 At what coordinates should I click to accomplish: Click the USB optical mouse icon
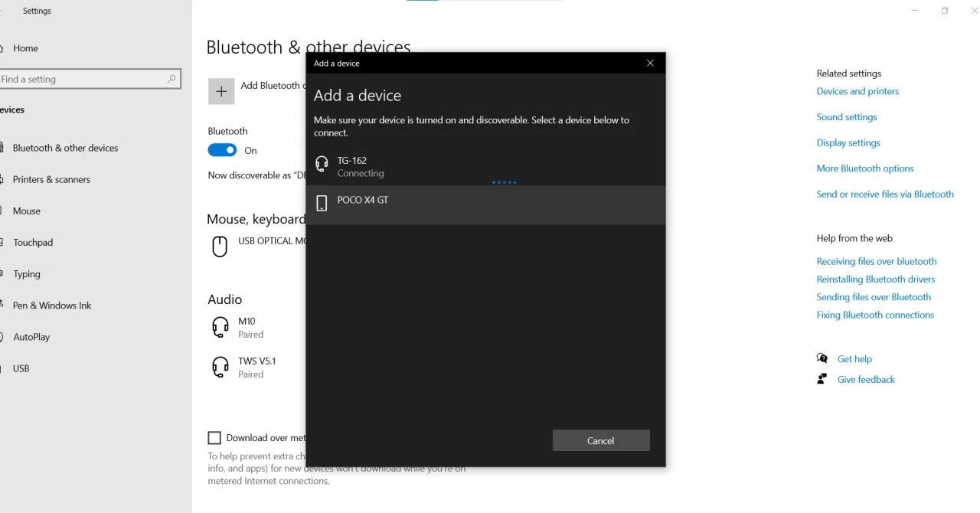pos(220,246)
